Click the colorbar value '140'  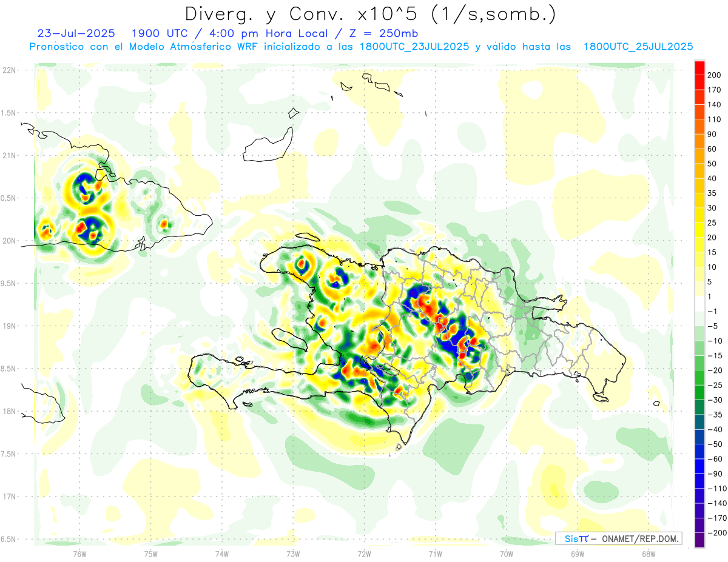coord(715,104)
